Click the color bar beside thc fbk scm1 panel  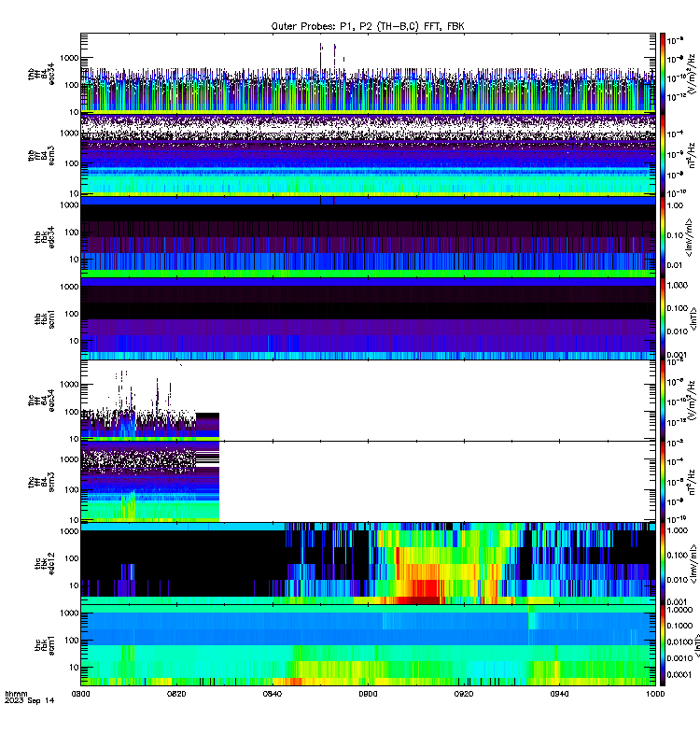(663, 645)
